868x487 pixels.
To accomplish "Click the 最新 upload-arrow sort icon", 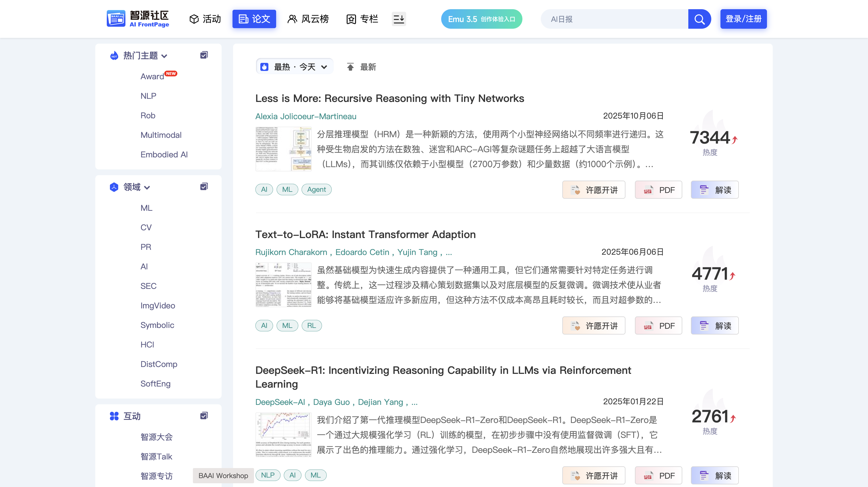I will pyautogui.click(x=350, y=67).
